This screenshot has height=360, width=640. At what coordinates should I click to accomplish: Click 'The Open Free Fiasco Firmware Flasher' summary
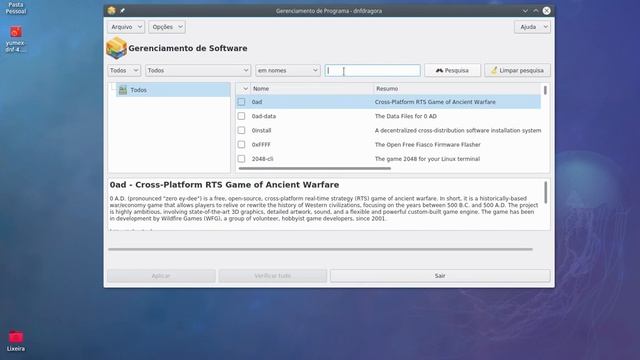coord(427,144)
